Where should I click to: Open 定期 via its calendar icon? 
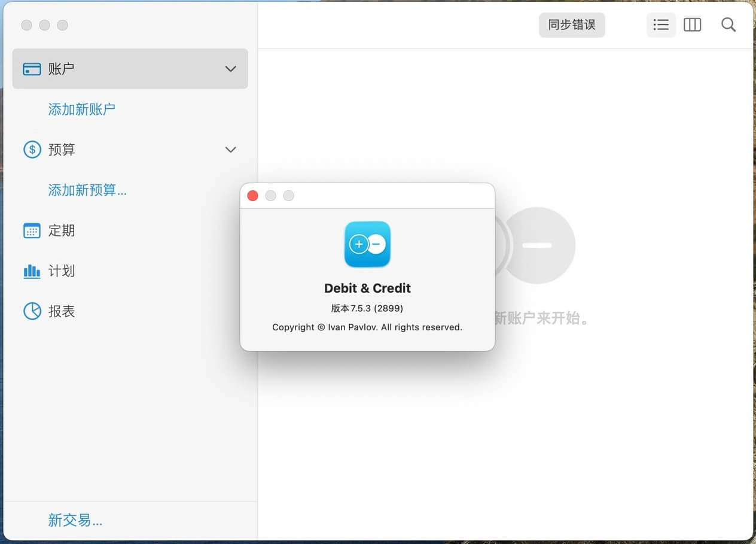32,231
